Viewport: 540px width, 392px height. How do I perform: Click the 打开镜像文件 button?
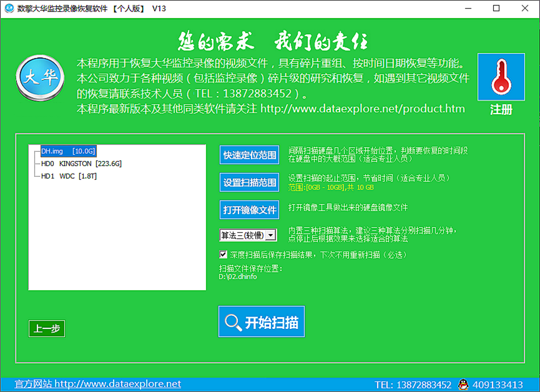(x=249, y=210)
